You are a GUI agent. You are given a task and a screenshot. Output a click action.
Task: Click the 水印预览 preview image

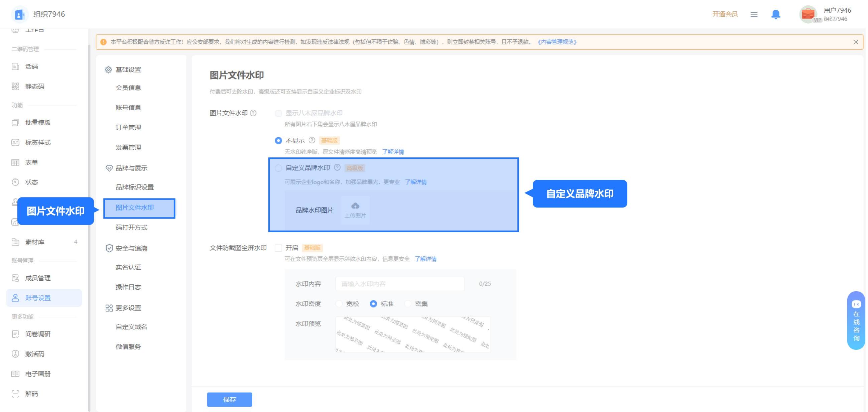click(413, 334)
